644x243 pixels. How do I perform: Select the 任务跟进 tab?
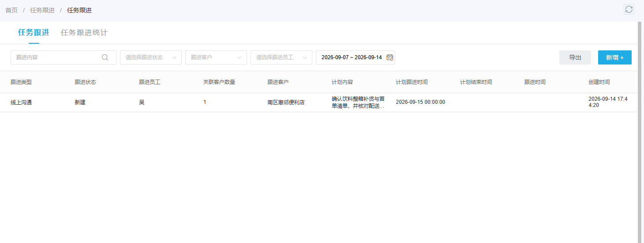click(x=34, y=33)
